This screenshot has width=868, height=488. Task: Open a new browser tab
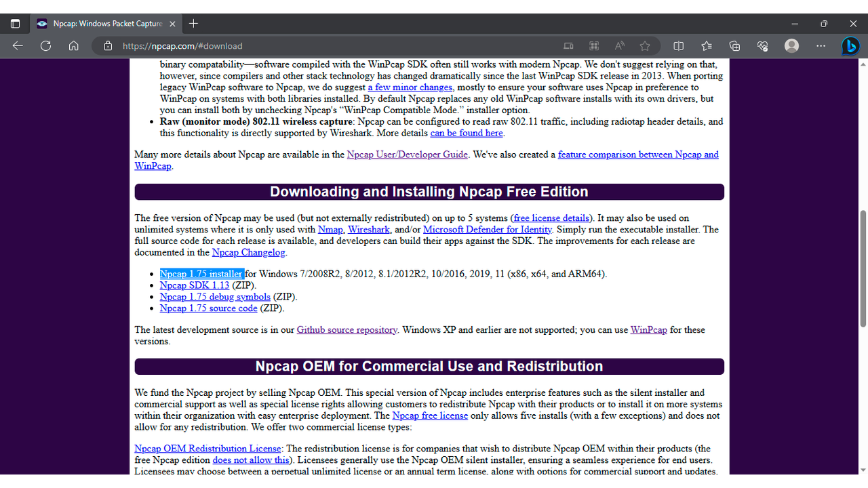click(x=194, y=23)
